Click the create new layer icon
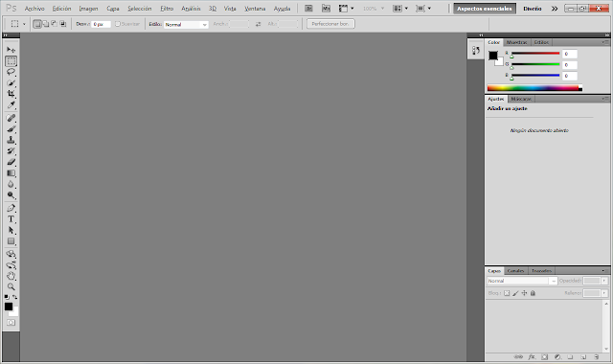Screen dimensions: 613x364 [583, 356]
